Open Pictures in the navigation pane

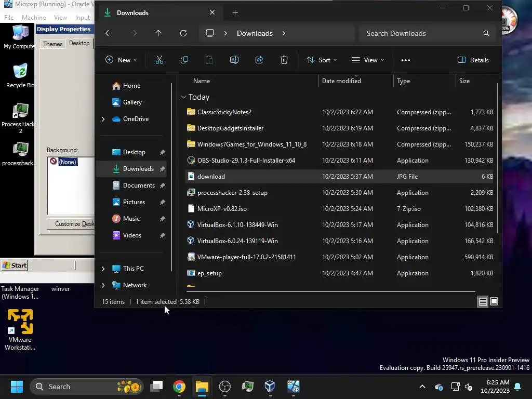[134, 202]
